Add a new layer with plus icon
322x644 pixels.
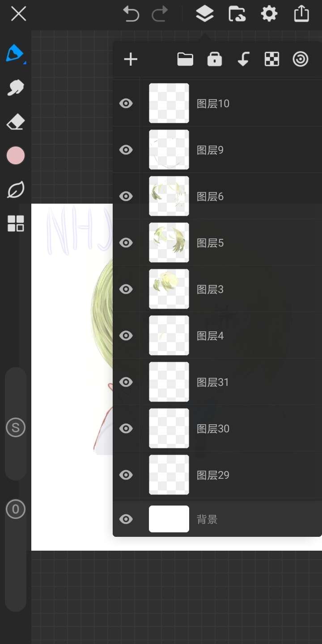click(131, 59)
